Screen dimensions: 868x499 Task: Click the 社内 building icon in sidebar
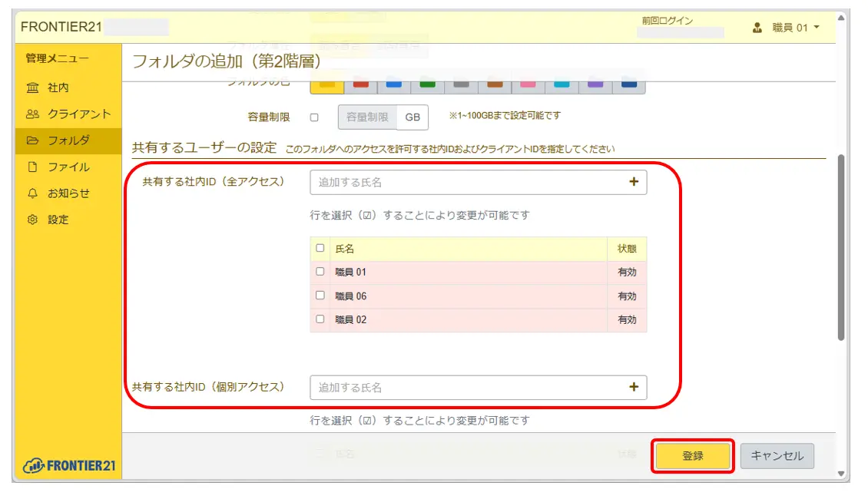coord(32,88)
